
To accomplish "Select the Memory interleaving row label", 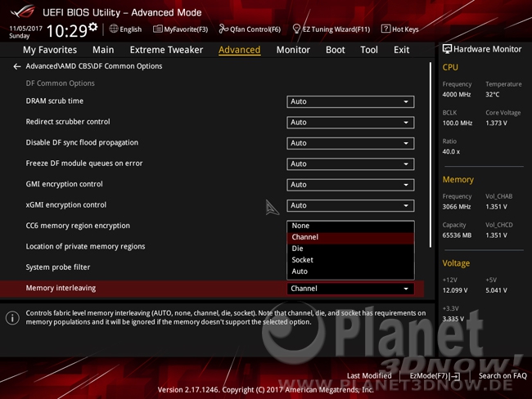I will (61, 288).
